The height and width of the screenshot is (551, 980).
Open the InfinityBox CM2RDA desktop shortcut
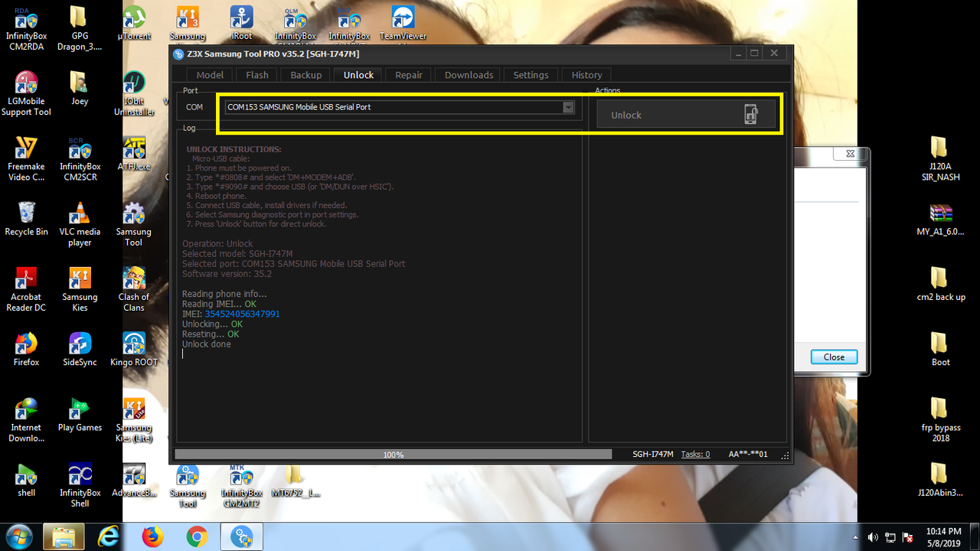pyautogui.click(x=26, y=28)
